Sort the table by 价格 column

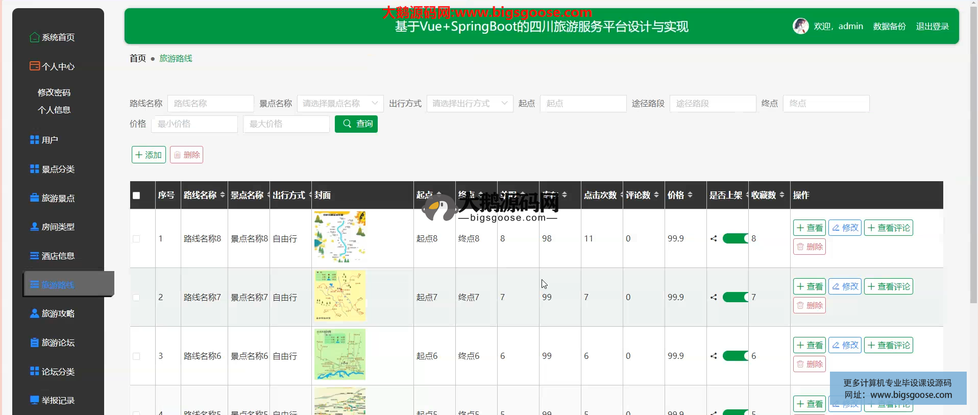(680, 195)
